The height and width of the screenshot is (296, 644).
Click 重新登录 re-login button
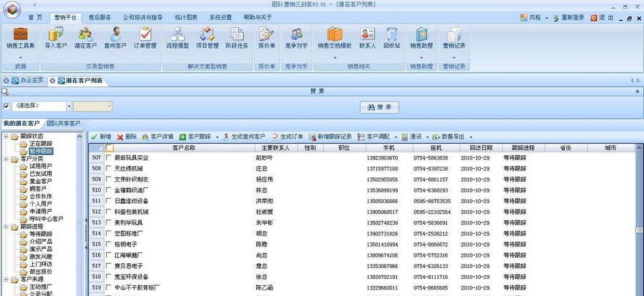click(568, 18)
